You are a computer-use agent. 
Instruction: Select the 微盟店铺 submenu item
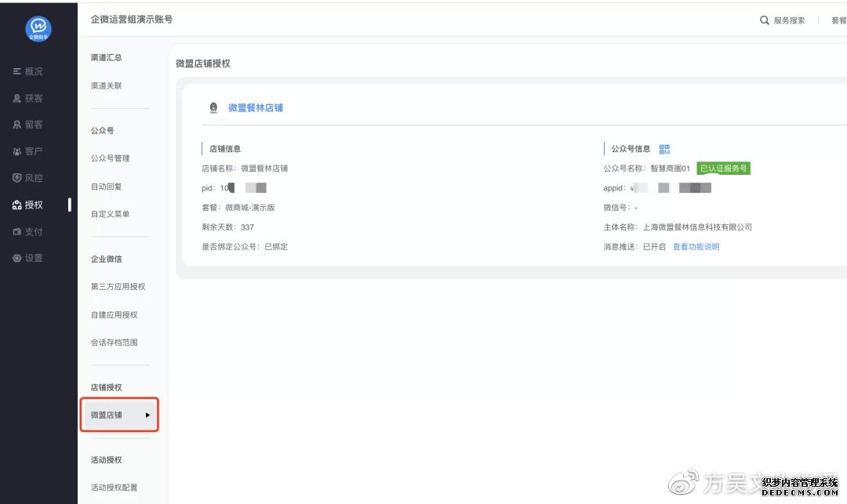pos(119,415)
